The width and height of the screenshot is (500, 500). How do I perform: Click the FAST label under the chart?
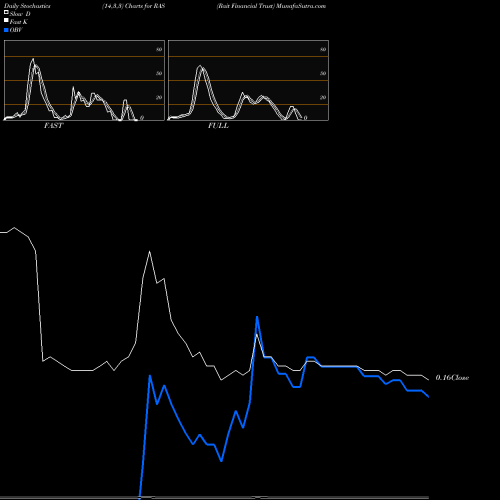pyautogui.click(x=53, y=126)
